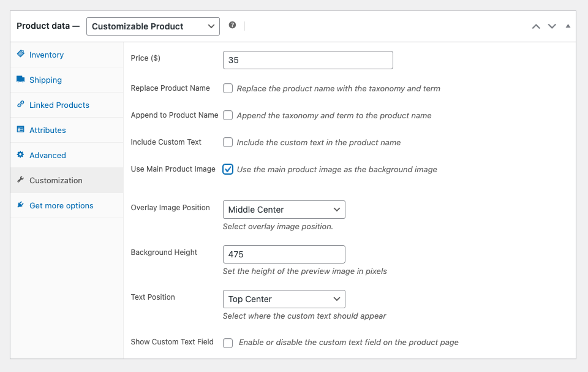Open the Overlay Image Position dropdown

284,210
